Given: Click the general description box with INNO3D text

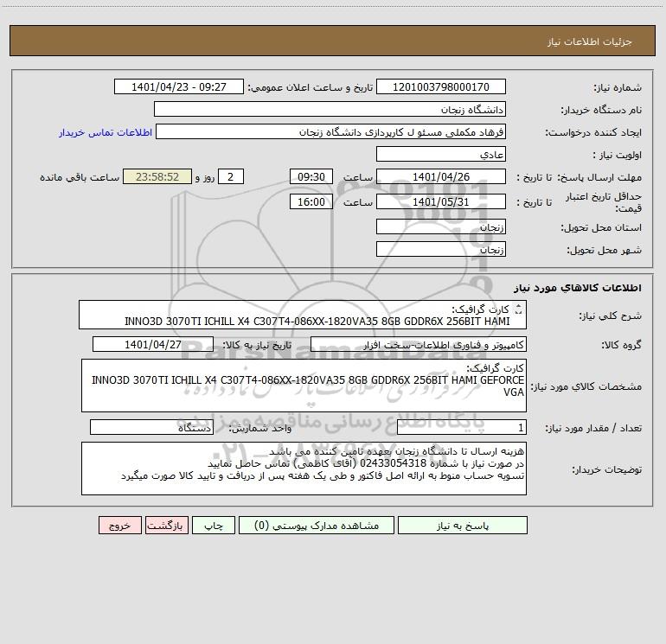Looking at the screenshot, I should coord(303,315).
